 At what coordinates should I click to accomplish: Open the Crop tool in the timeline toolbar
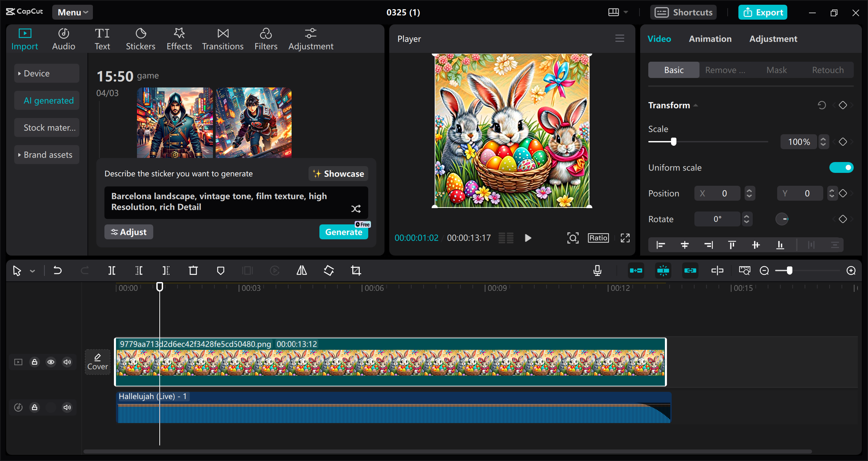[356, 270]
